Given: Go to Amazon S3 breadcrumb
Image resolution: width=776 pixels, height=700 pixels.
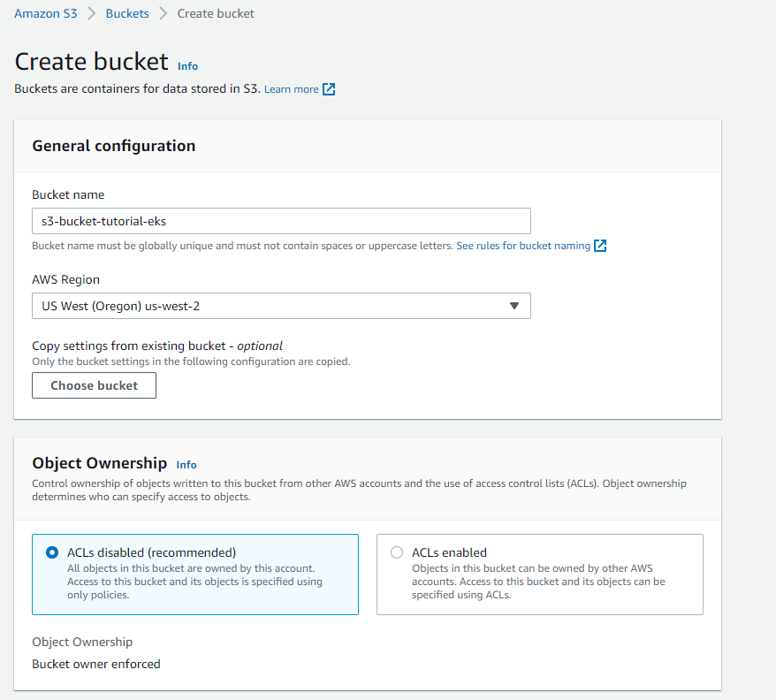Looking at the screenshot, I should pos(46,14).
